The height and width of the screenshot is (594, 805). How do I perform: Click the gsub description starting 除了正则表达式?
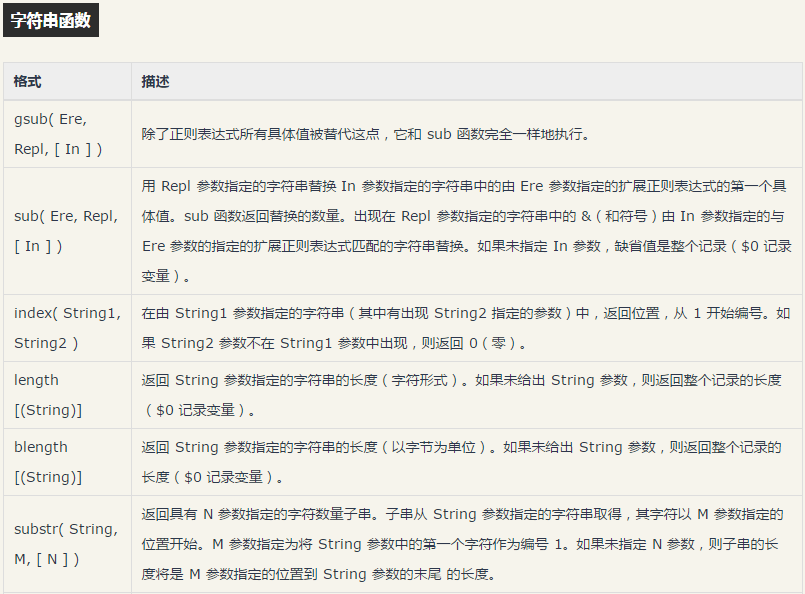467,134
